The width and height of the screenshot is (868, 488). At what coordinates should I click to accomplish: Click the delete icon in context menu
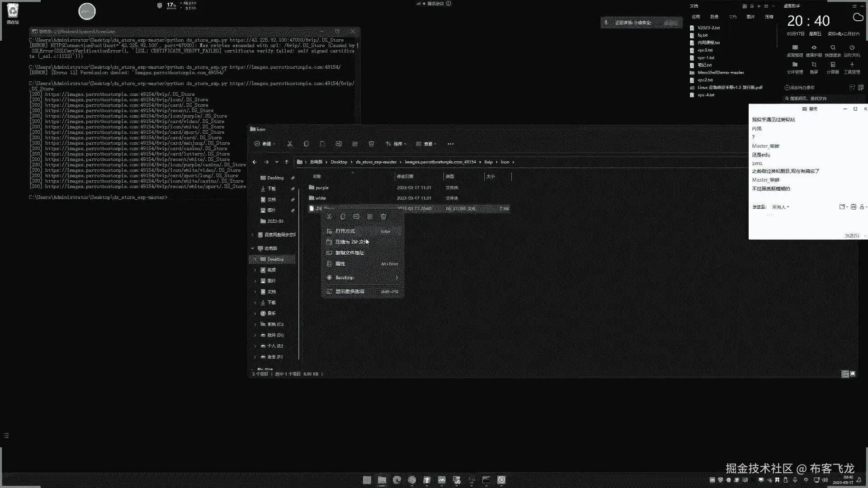383,217
